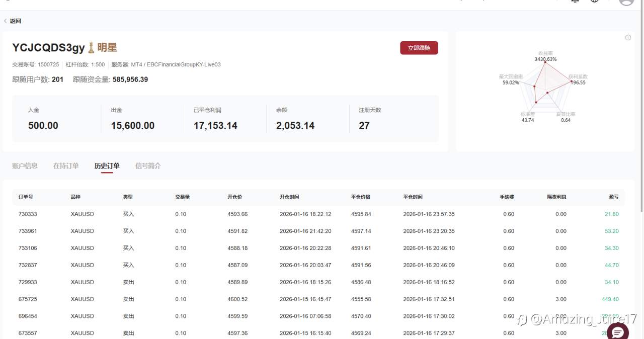Select the 历史订单 tab
Screen dimensions: 644x339
[x=107, y=166]
